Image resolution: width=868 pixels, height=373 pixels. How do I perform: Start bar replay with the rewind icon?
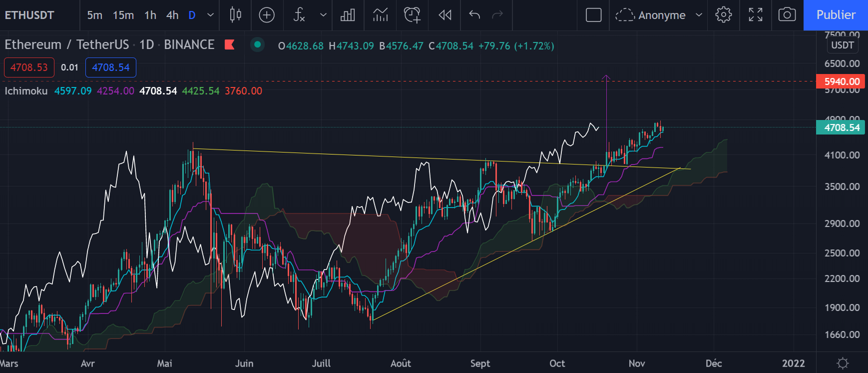(444, 15)
